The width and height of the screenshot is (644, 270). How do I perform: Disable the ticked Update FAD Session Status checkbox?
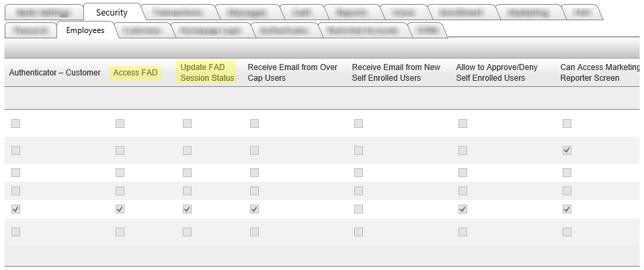pyautogui.click(x=187, y=209)
